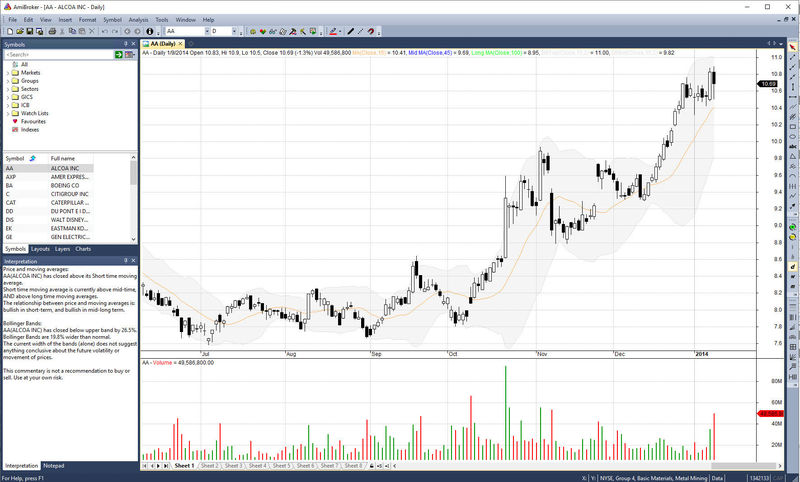The image size is (800, 482).
Task: Click the yellow circle tool icon
Action: (792, 237)
